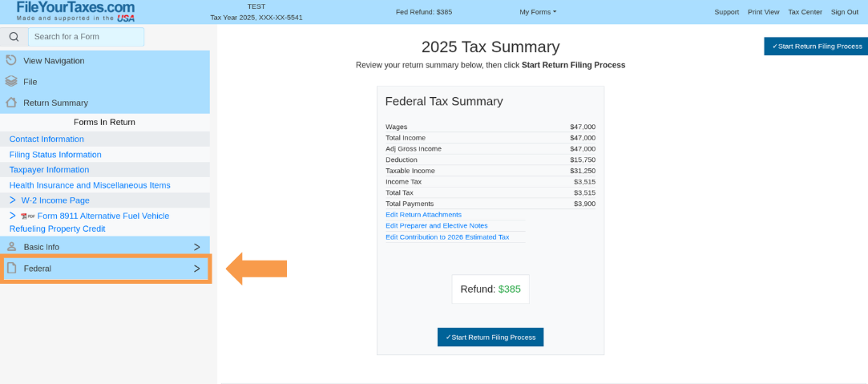The width and height of the screenshot is (868, 384).
Task: Click the FileYourTaxes.com logo
Action: [75, 11]
